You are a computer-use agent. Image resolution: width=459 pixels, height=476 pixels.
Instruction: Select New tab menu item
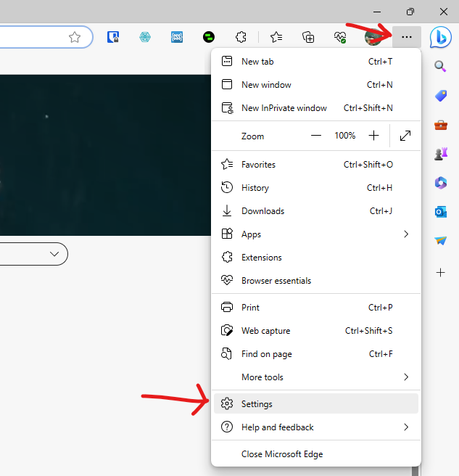(x=316, y=62)
